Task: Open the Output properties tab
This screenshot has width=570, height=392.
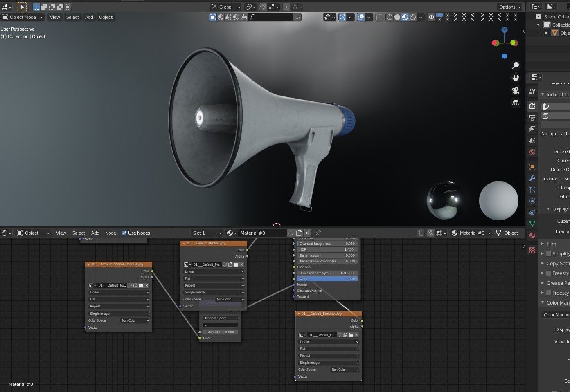Action: [532, 118]
